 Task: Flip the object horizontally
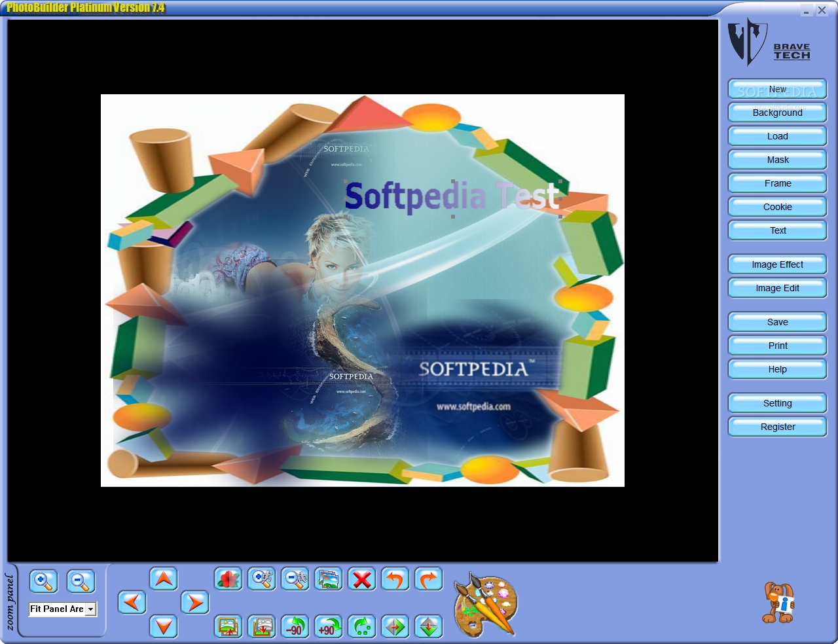click(395, 626)
